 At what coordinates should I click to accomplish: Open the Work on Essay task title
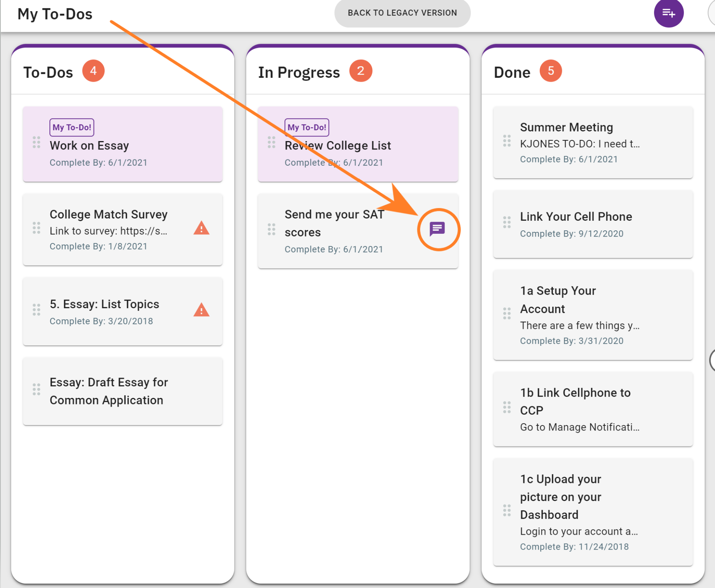coord(89,146)
